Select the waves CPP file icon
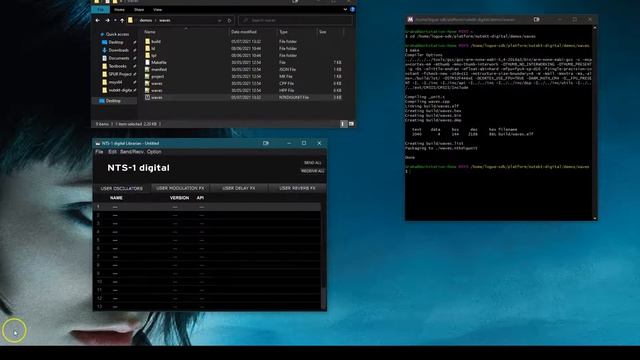 147,83
